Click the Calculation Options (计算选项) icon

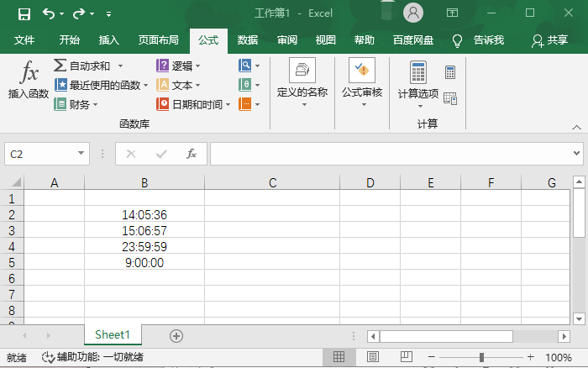click(417, 81)
